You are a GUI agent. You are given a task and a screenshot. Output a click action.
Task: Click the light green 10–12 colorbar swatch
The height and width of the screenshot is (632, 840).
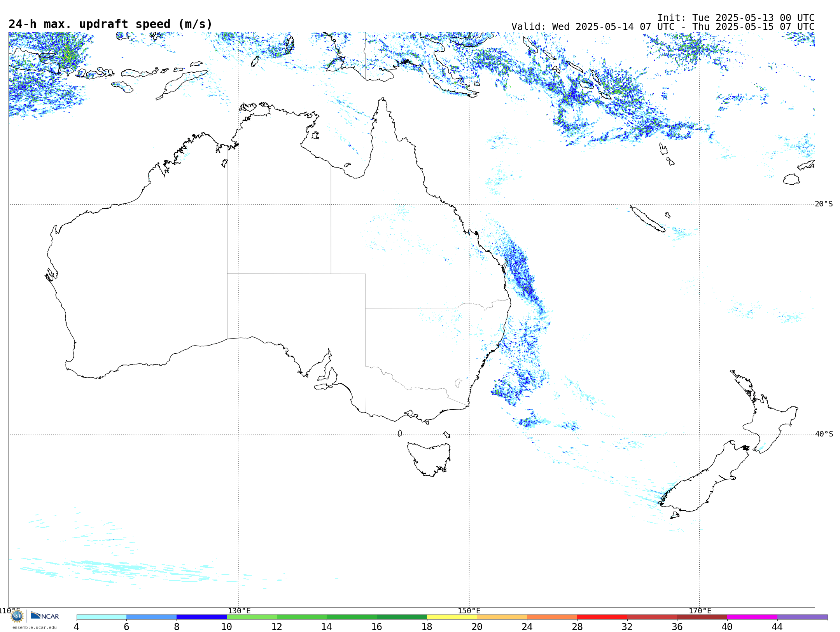[x=252, y=617]
